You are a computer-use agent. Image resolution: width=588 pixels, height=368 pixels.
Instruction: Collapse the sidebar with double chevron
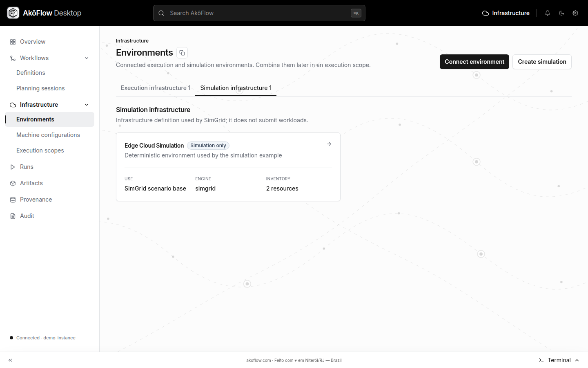point(10,360)
